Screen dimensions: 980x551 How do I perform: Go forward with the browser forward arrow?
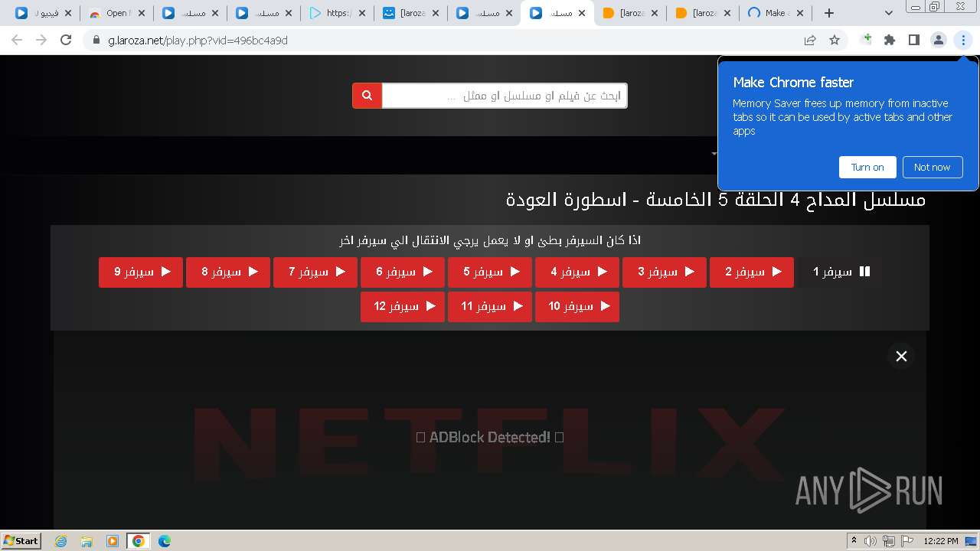coord(41,40)
